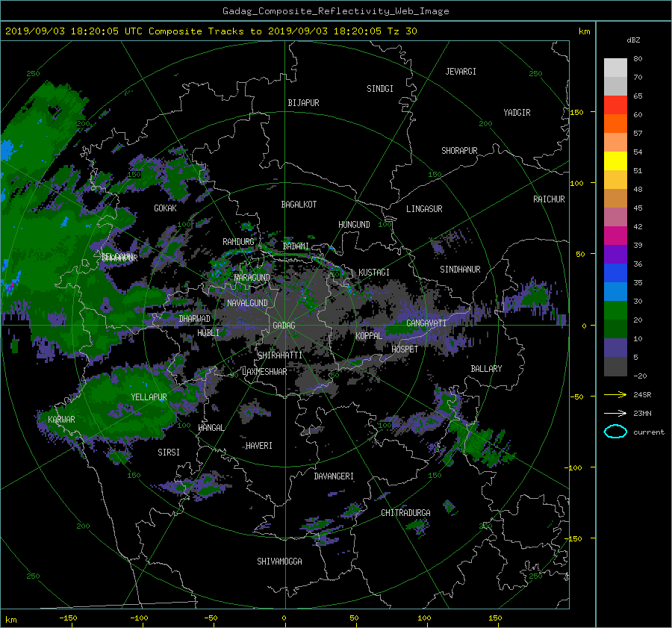Click the RAICHUR label

coord(549,199)
